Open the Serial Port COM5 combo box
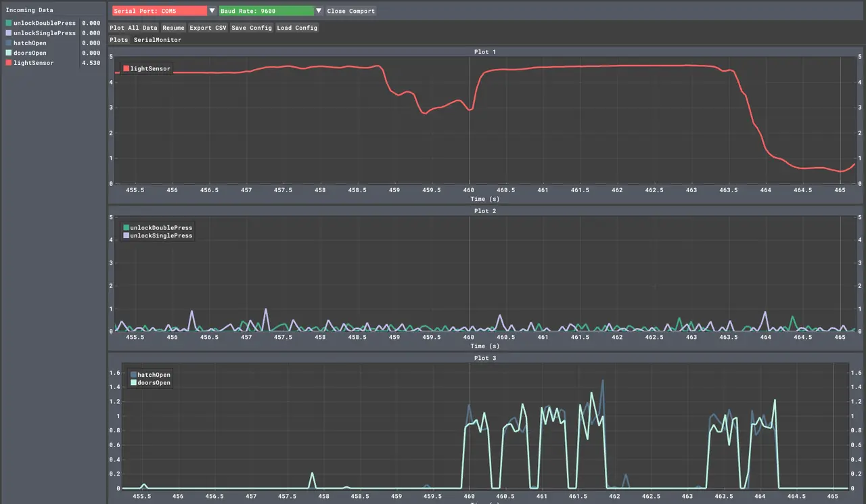 click(x=159, y=11)
